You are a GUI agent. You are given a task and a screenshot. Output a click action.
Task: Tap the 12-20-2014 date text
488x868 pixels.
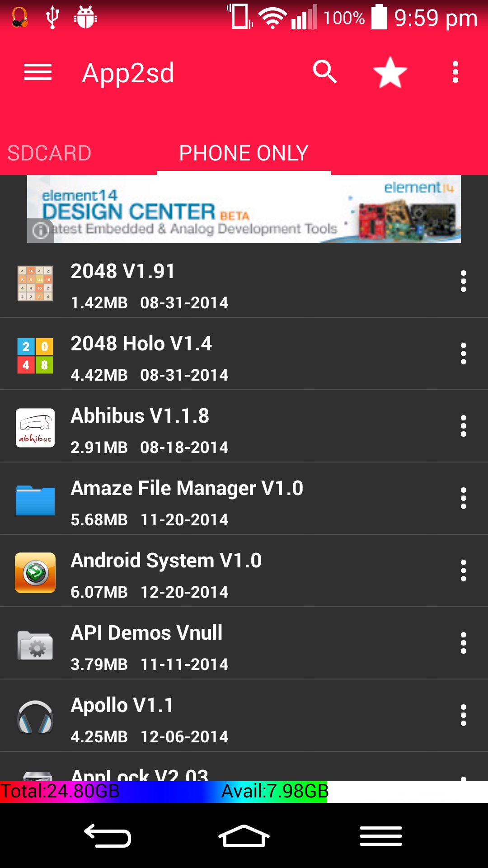click(184, 592)
